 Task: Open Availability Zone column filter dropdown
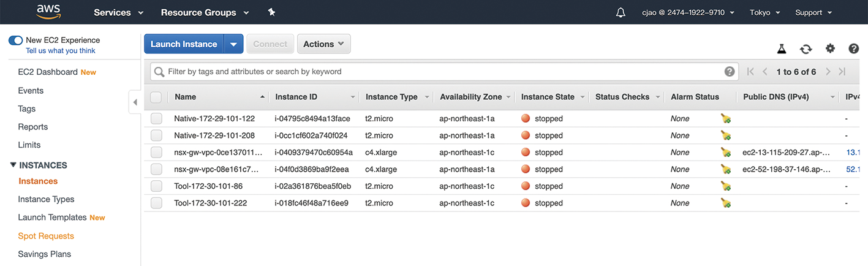pos(508,97)
